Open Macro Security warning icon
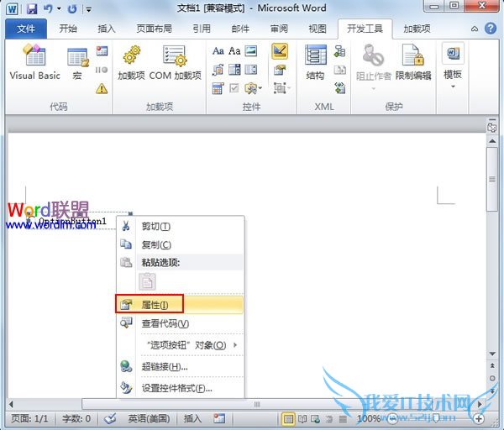 click(x=102, y=88)
